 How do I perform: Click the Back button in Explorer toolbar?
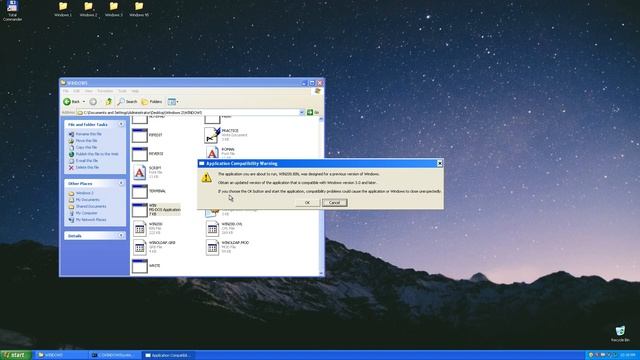click(x=72, y=102)
